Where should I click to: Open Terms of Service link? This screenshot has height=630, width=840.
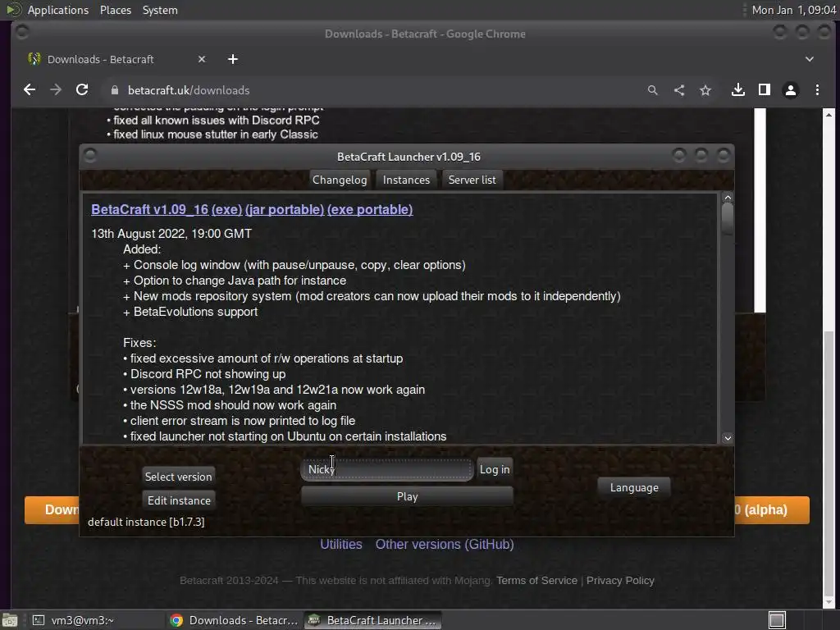pyautogui.click(x=536, y=581)
